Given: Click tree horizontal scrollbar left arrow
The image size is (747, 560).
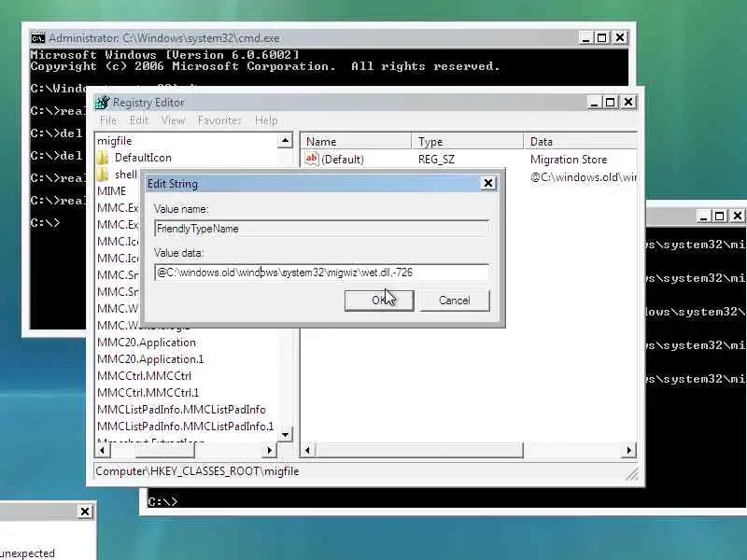Looking at the screenshot, I should [x=102, y=450].
